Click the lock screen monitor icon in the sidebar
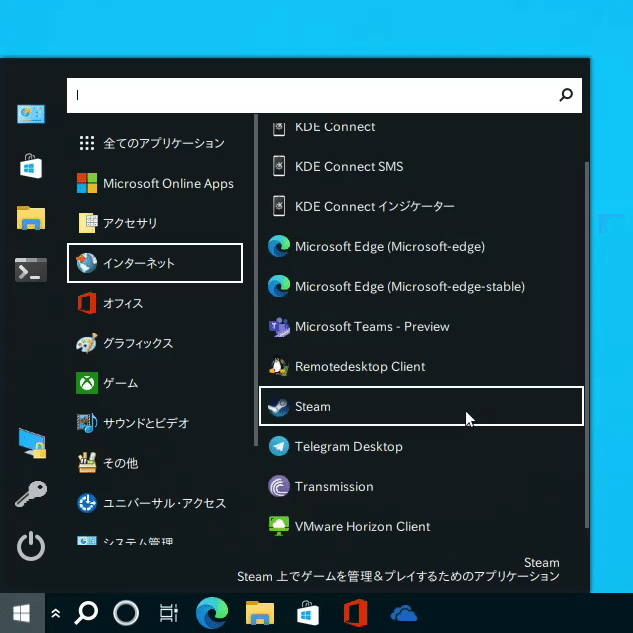This screenshot has width=633, height=633. click(x=32, y=444)
